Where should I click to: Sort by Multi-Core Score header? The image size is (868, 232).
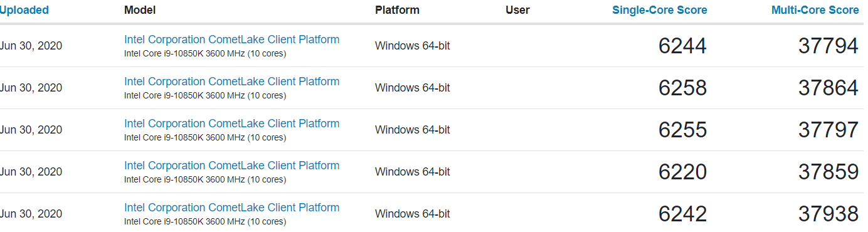(x=815, y=10)
